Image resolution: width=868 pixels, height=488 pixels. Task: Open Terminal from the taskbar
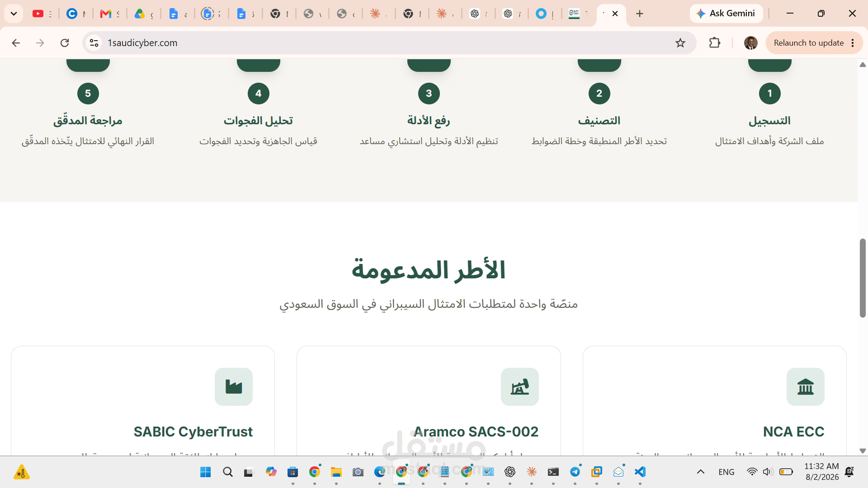[553, 472]
